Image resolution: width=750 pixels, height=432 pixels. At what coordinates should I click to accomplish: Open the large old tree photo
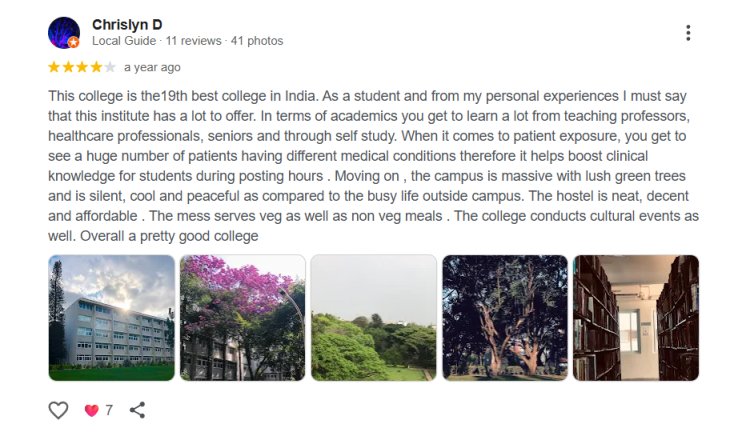505,318
